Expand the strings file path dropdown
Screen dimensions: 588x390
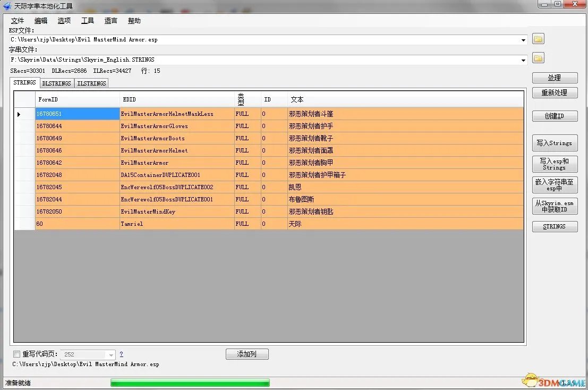coord(523,60)
